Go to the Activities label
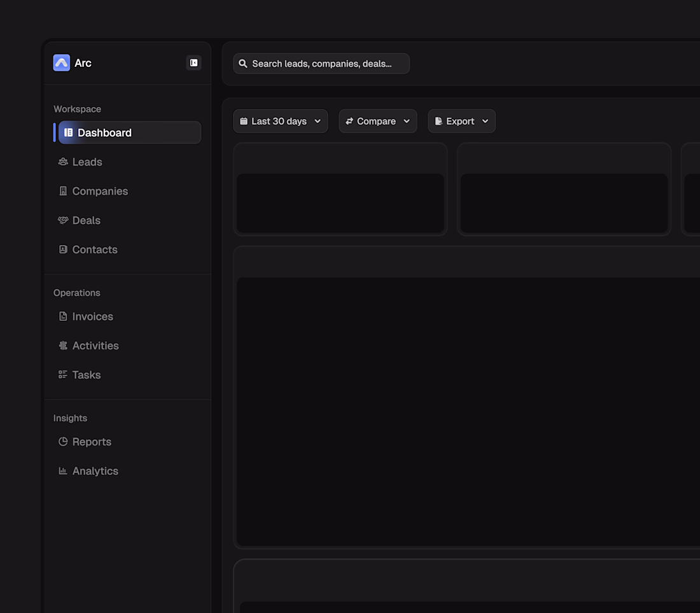The height and width of the screenshot is (613, 700). (x=95, y=346)
